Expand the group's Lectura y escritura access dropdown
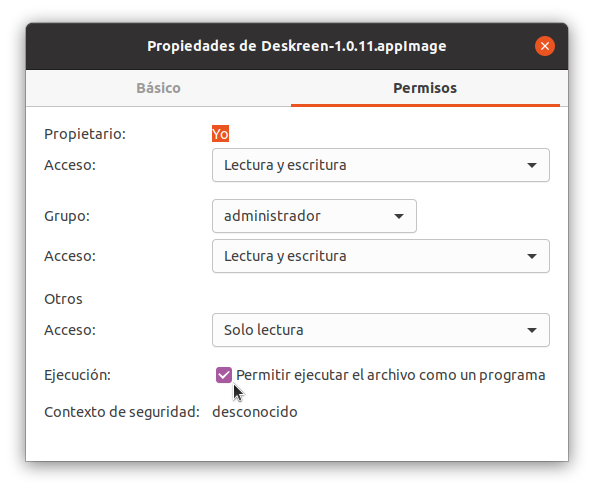Screen dimensions: 594x490 pyautogui.click(x=381, y=256)
